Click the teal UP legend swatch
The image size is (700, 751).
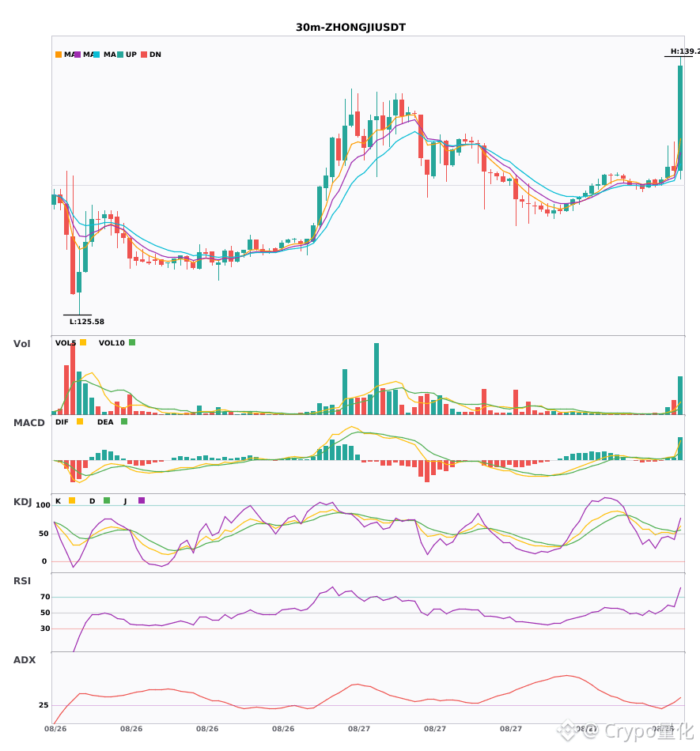(120, 55)
